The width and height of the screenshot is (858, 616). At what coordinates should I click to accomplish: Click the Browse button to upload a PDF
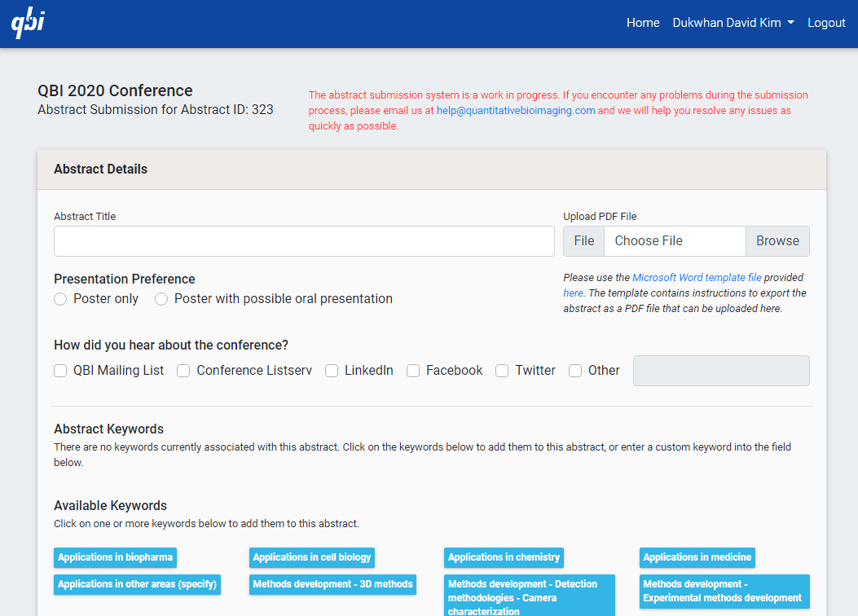click(x=777, y=240)
